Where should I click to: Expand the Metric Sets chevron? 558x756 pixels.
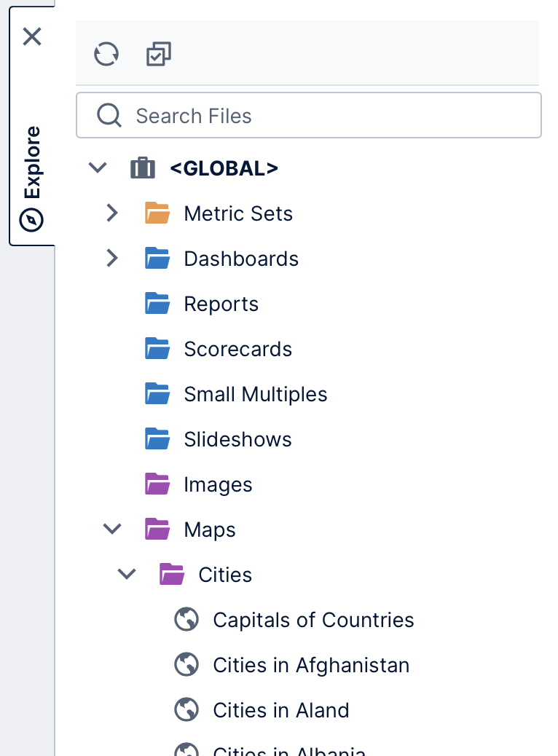click(x=111, y=213)
